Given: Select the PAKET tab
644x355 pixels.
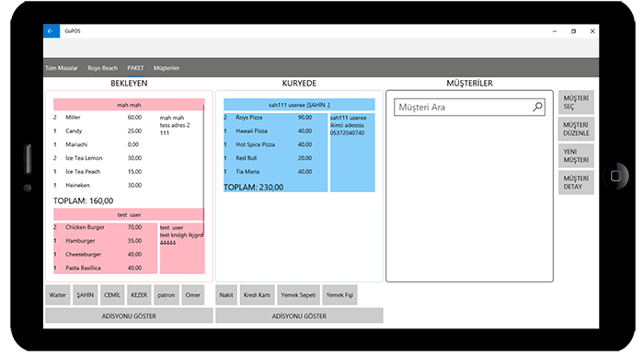Looking at the screenshot, I should 135,68.
